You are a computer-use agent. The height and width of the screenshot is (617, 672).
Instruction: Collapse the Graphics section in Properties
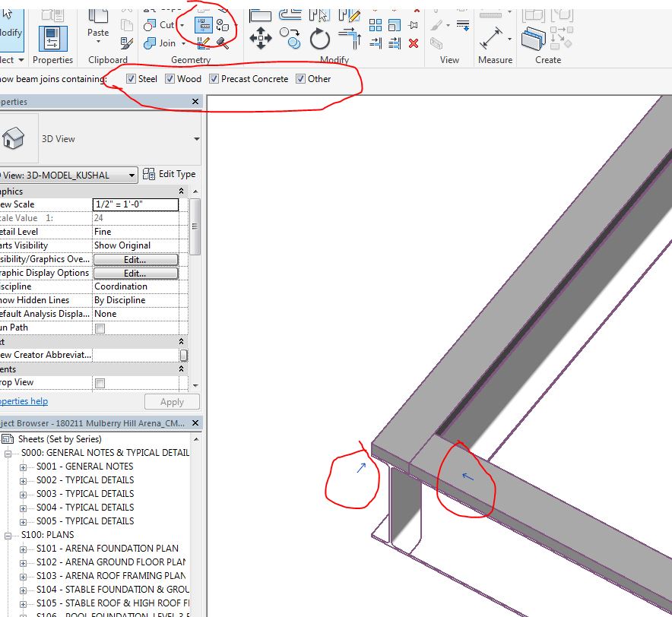coord(179,191)
